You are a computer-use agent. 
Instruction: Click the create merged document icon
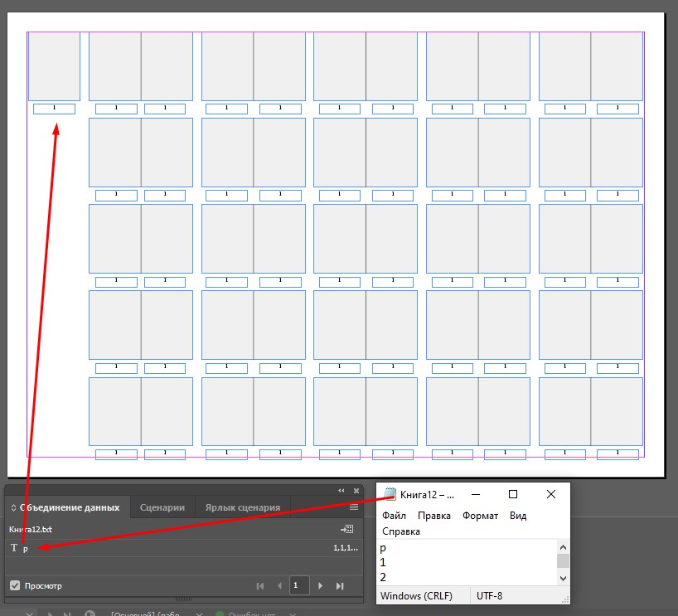(346, 529)
